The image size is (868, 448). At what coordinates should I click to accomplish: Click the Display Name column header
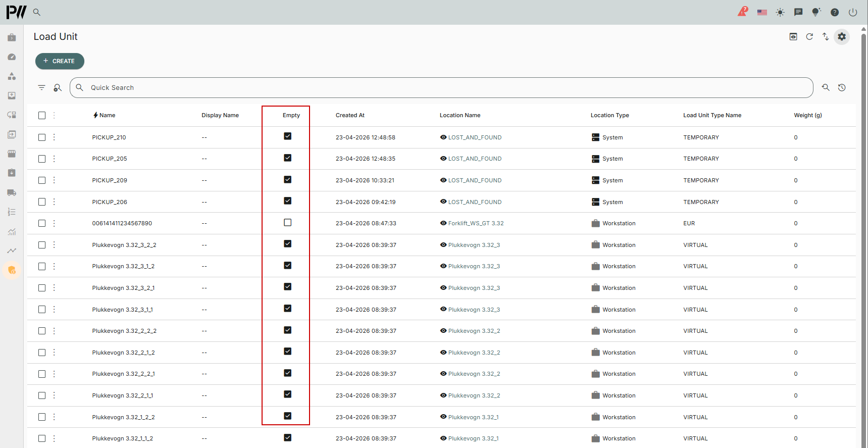click(220, 115)
